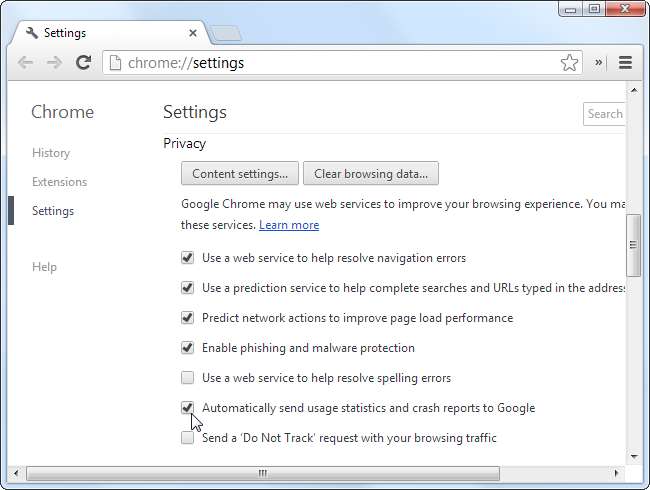650x490 pixels.
Task: Close the Settings tab
Action: coord(194,33)
